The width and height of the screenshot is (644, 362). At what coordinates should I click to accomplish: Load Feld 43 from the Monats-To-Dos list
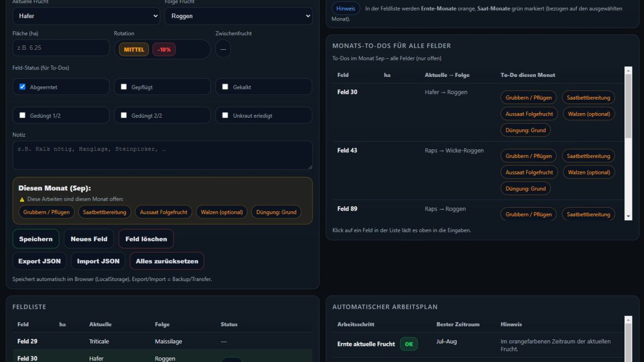click(x=347, y=150)
